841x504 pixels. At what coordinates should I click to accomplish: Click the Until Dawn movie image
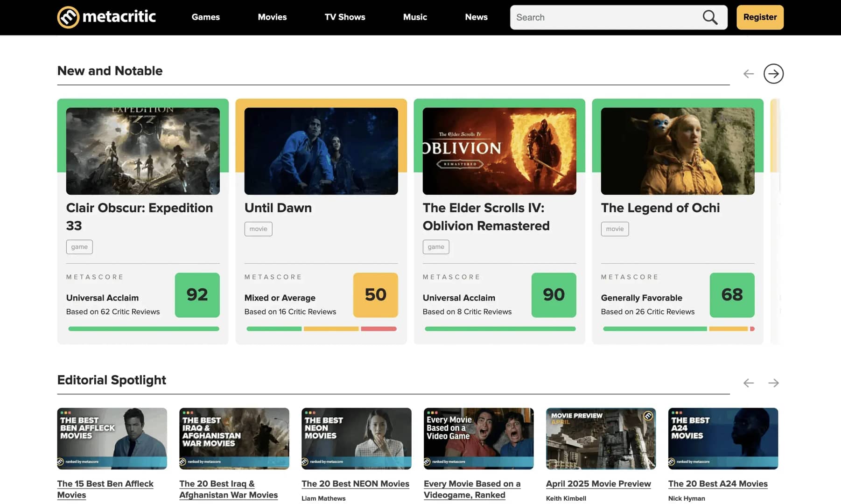tap(321, 151)
